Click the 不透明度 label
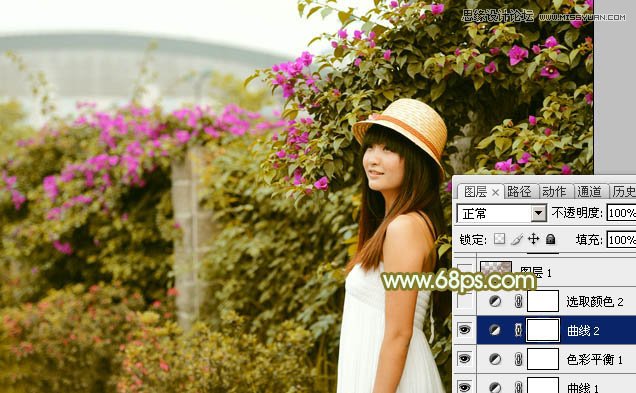This screenshot has width=636, height=393. [x=577, y=213]
